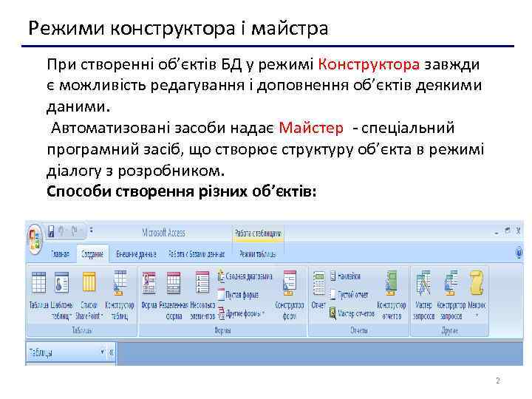Click the Redo arrow in quick access toolbar

[x=75, y=232]
